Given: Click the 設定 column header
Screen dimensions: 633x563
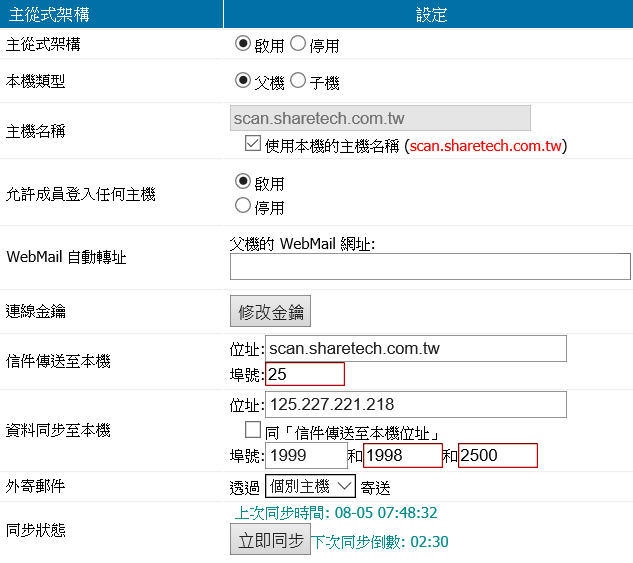Looking at the screenshot, I should click(x=430, y=14).
